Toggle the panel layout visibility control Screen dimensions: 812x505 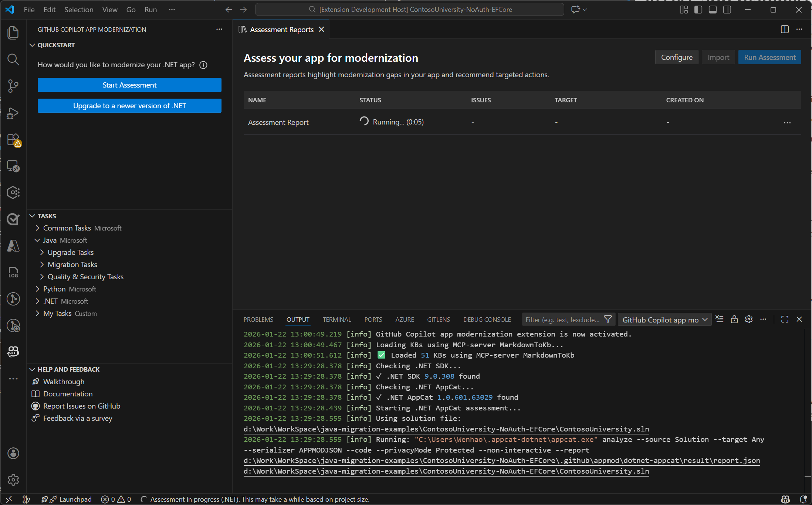[x=713, y=9]
